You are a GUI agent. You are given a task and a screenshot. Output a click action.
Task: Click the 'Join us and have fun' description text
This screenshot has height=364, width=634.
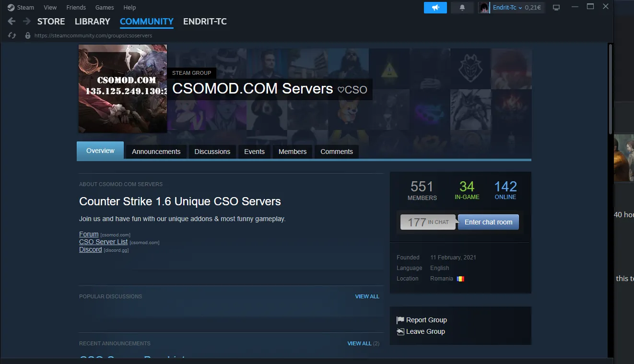click(x=182, y=219)
